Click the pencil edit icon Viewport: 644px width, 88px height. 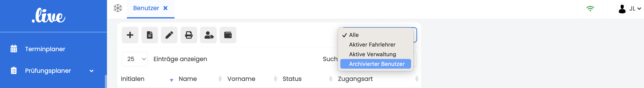click(169, 35)
